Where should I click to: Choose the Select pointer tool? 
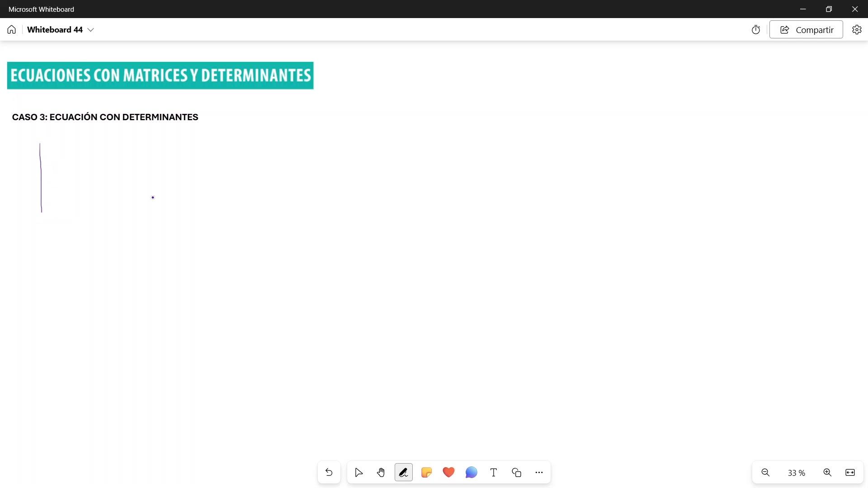[x=359, y=473]
